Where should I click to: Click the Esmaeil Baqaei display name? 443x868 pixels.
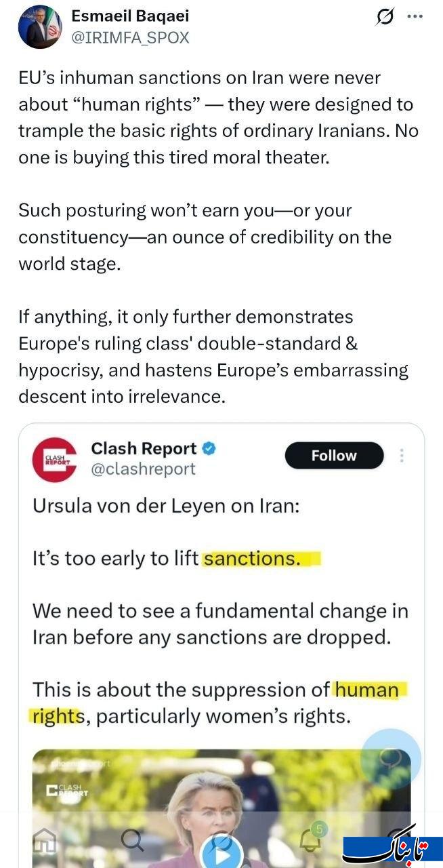click(130, 16)
